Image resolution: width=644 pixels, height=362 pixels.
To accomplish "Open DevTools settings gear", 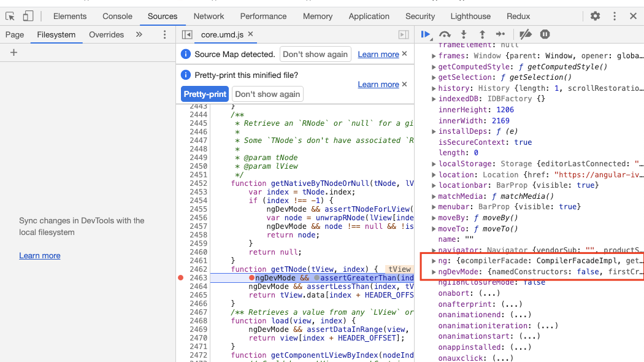I will (x=595, y=16).
